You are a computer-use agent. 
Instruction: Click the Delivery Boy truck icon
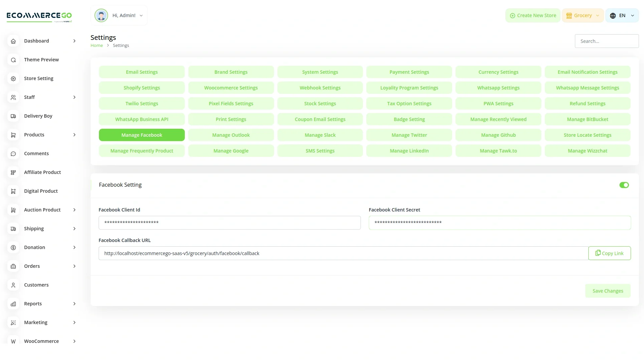coord(13,116)
